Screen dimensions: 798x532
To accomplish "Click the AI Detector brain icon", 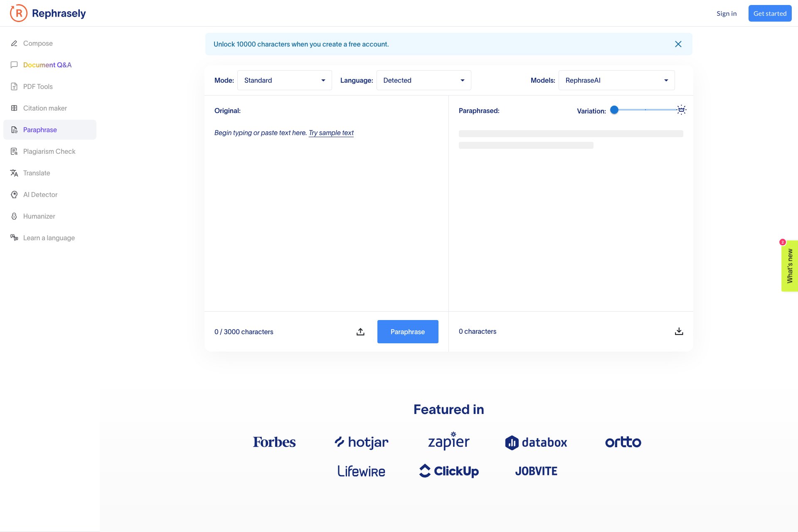I will tap(14, 195).
